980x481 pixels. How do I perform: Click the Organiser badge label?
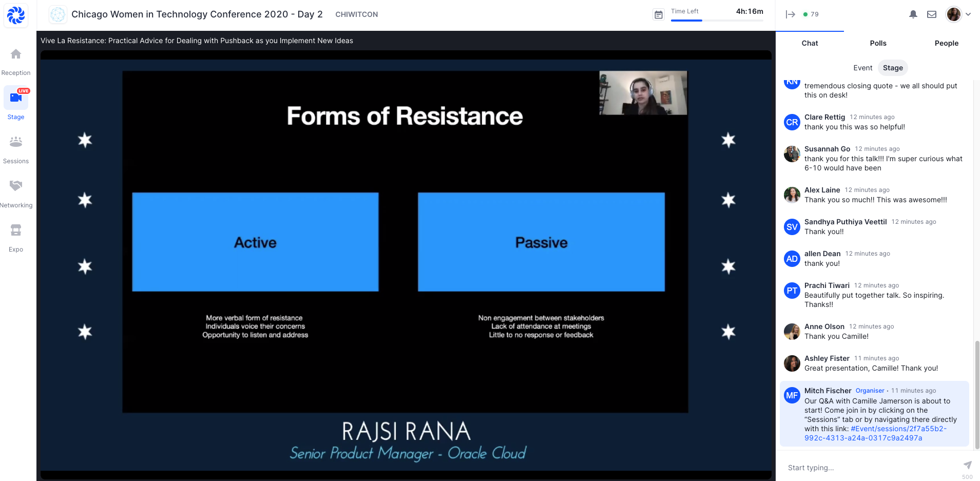click(870, 391)
